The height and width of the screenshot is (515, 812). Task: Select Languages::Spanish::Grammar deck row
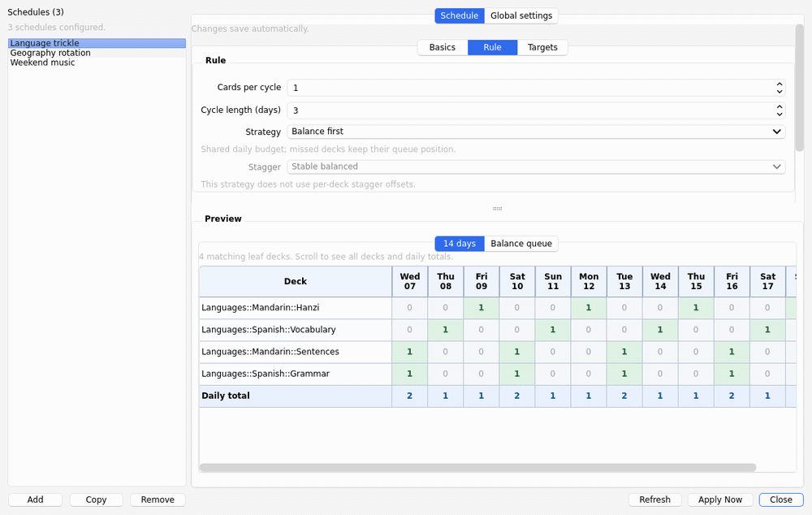pyautogui.click(x=296, y=374)
